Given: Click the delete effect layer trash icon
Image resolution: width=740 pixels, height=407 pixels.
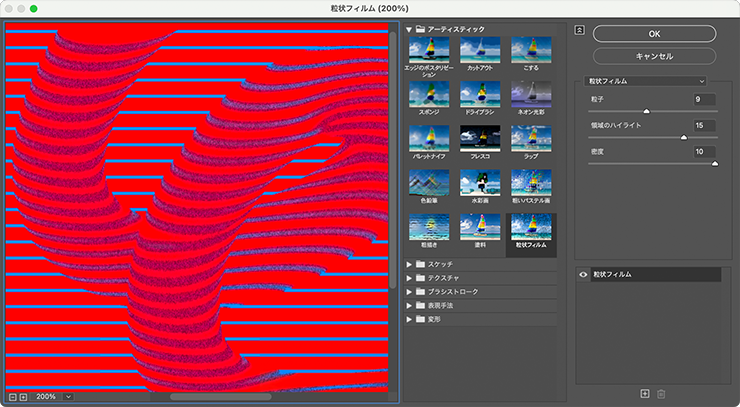Looking at the screenshot, I should coord(661,395).
